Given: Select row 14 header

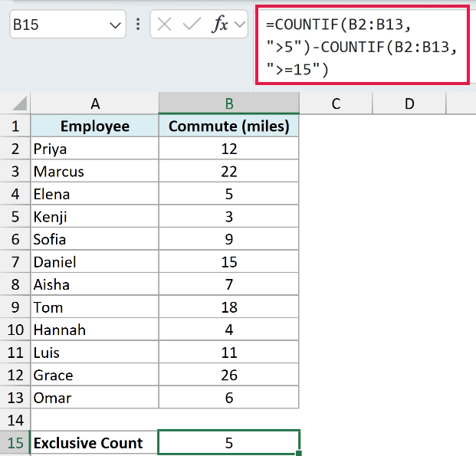Looking at the screenshot, I should (x=15, y=420).
